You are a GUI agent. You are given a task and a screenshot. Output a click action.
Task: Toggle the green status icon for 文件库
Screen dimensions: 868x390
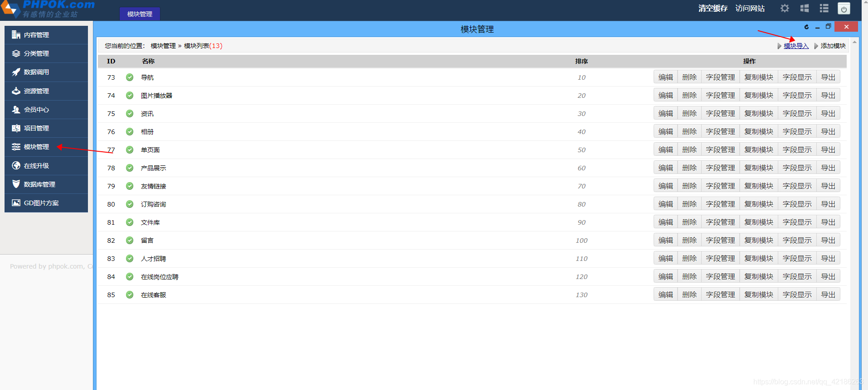[130, 222]
